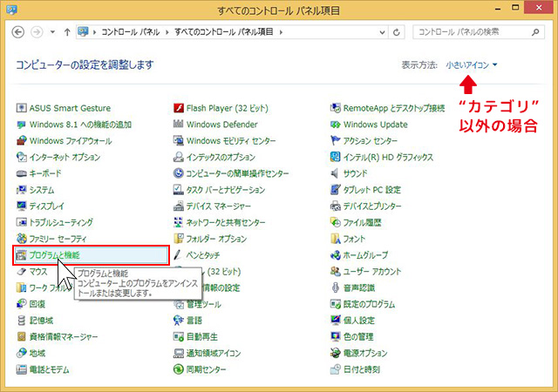This screenshot has width=558, height=392.
Task: Open the インターネット オプション link
Action: (65, 157)
